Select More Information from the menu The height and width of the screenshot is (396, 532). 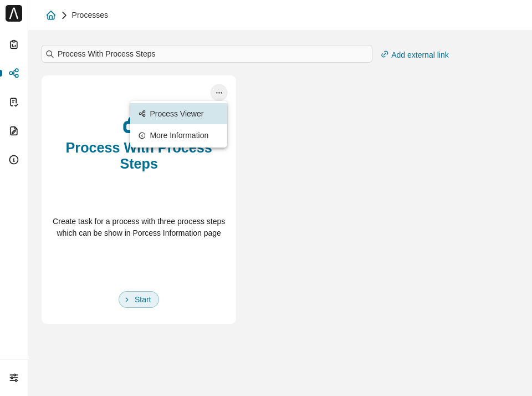179,135
